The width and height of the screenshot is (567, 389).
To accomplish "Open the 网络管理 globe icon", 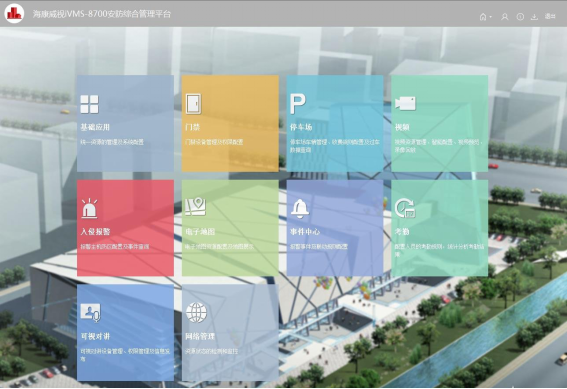I will tap(196, 313).
